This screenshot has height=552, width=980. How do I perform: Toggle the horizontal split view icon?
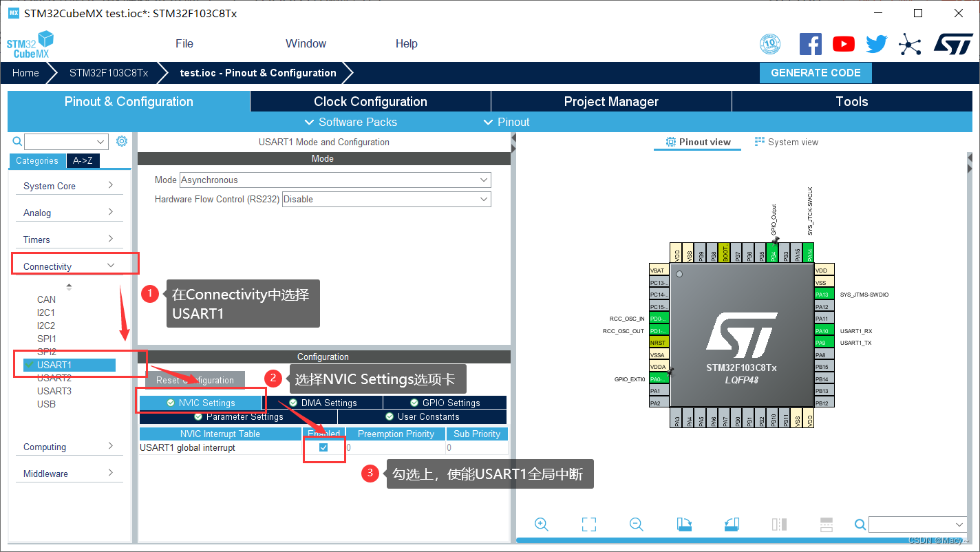[x=827, y=524]
